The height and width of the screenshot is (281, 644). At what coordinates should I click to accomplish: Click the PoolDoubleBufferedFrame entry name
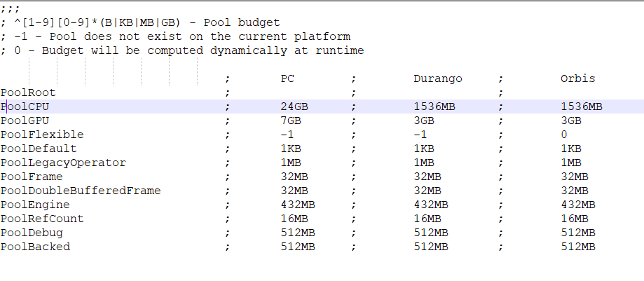pyautogui.click(x=81, y=191)
